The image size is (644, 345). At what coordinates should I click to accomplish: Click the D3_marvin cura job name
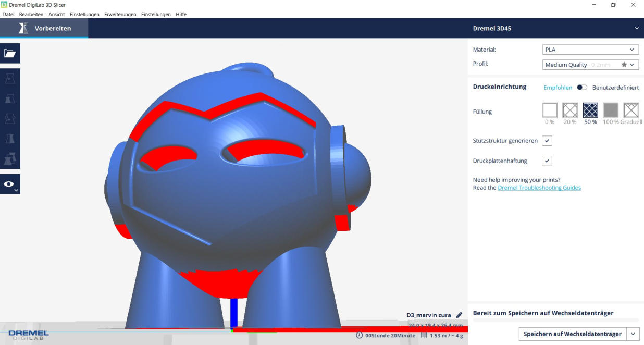click(x=429, y=315)
